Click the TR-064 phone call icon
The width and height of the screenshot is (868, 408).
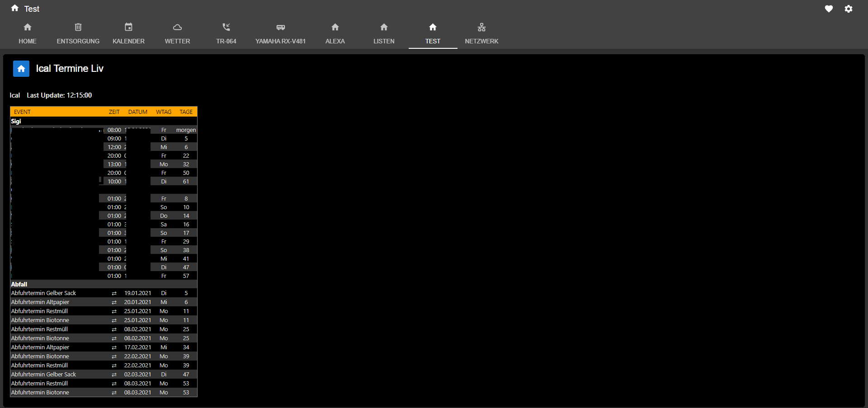(x=226, y=28)
